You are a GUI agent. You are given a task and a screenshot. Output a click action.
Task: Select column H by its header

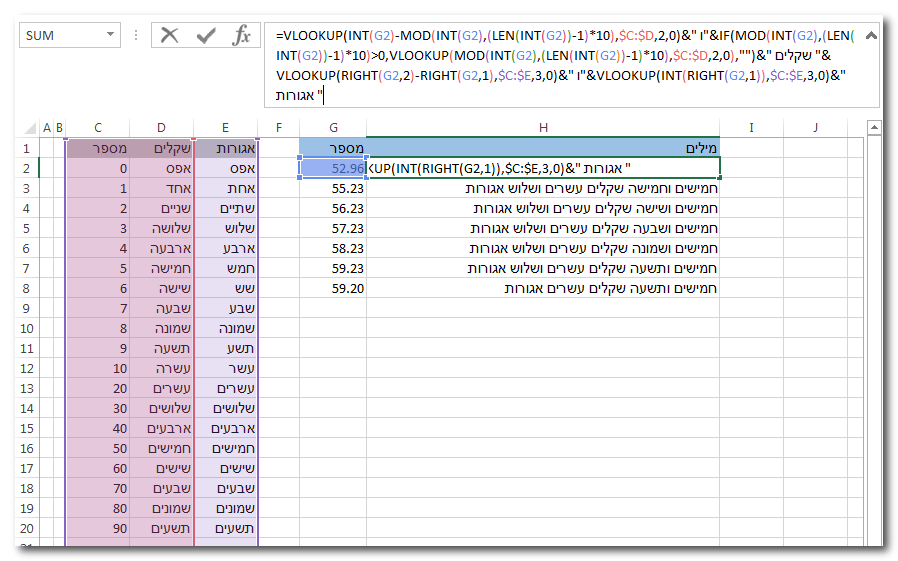(x=543, y=127)
